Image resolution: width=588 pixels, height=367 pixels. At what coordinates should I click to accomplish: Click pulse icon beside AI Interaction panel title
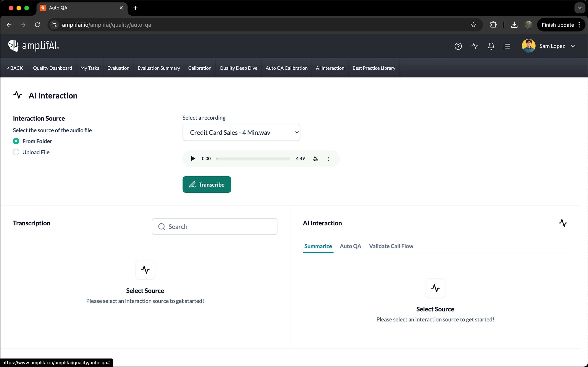pos(563,223)
